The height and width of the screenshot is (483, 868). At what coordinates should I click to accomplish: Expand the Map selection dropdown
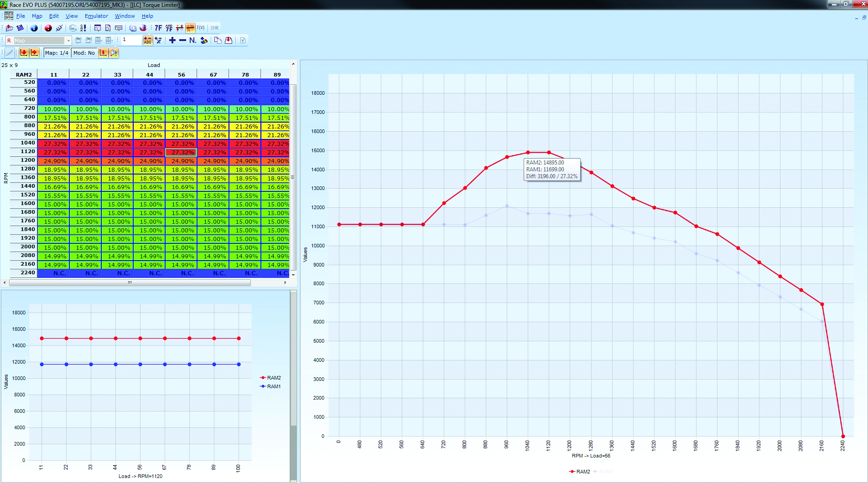click(68, 41)
